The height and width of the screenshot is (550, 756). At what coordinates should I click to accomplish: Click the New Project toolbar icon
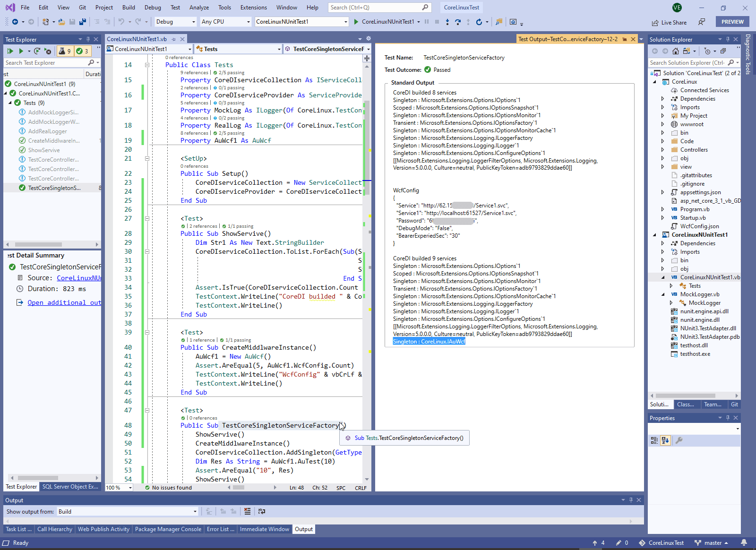click(45, 22)
